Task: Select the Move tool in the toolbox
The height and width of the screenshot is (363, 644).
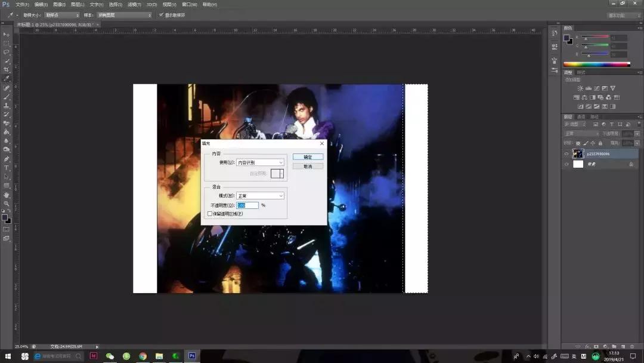Action: (7, 35)
